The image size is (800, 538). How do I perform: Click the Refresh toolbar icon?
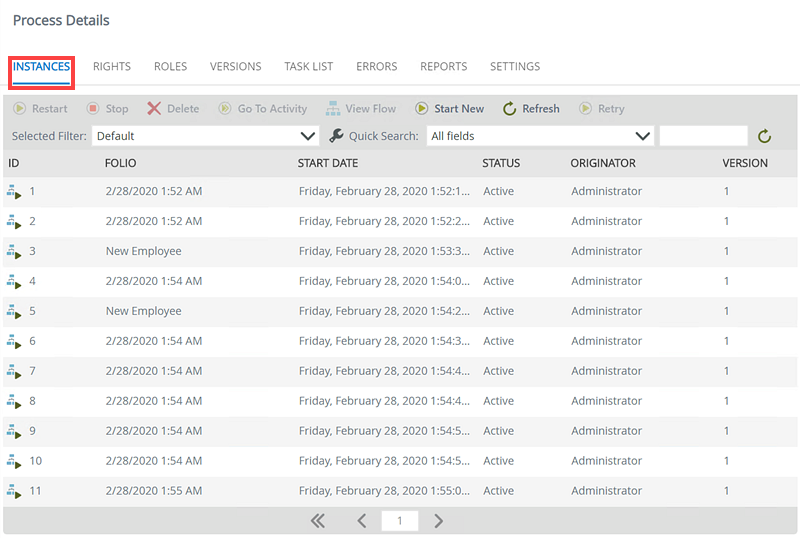pyautogui.click(x=509, y=109)
